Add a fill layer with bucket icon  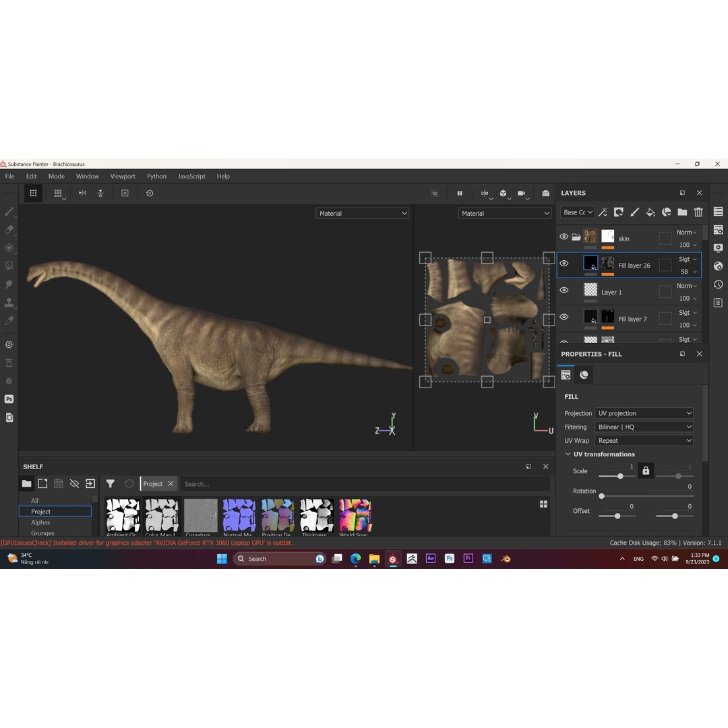[x=650, y=212]
